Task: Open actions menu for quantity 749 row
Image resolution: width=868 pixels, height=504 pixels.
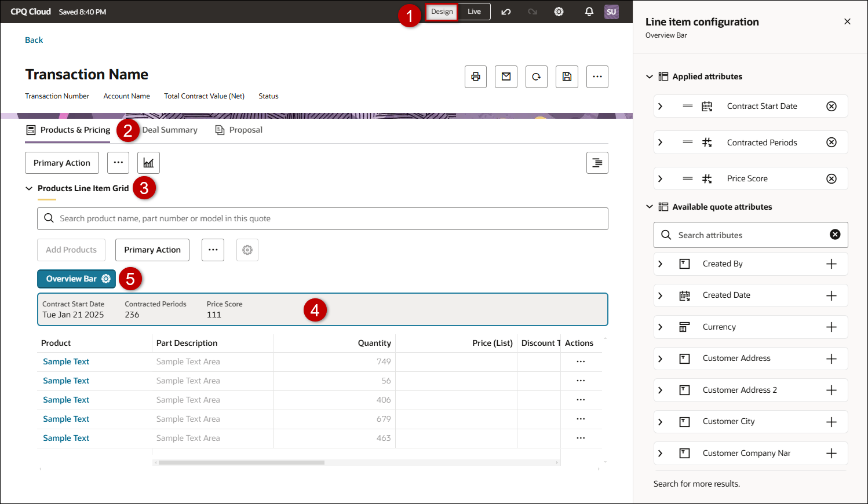Action: pyautogui.click(x=581, y=361)
